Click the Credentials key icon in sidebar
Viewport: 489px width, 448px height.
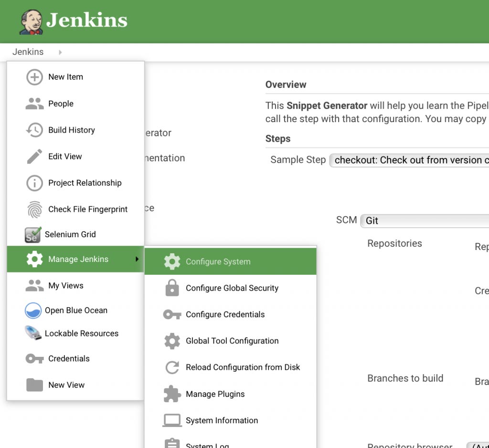pos(34,359)
